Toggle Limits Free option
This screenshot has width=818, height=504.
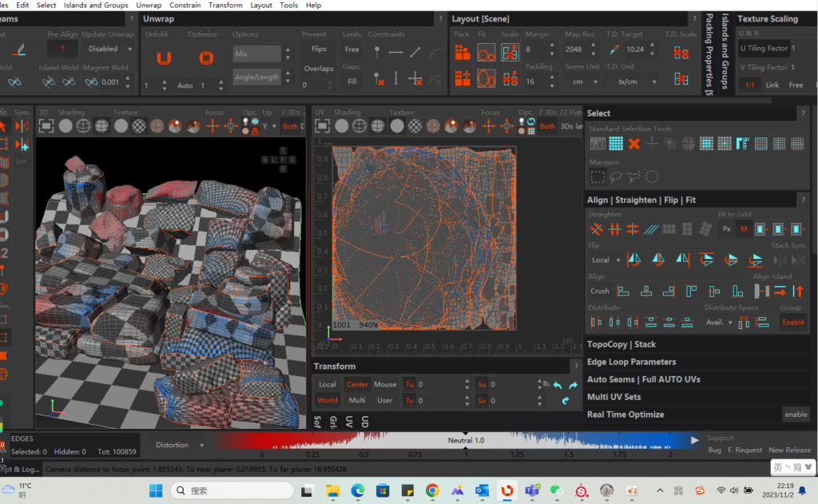tap(352, 50)
